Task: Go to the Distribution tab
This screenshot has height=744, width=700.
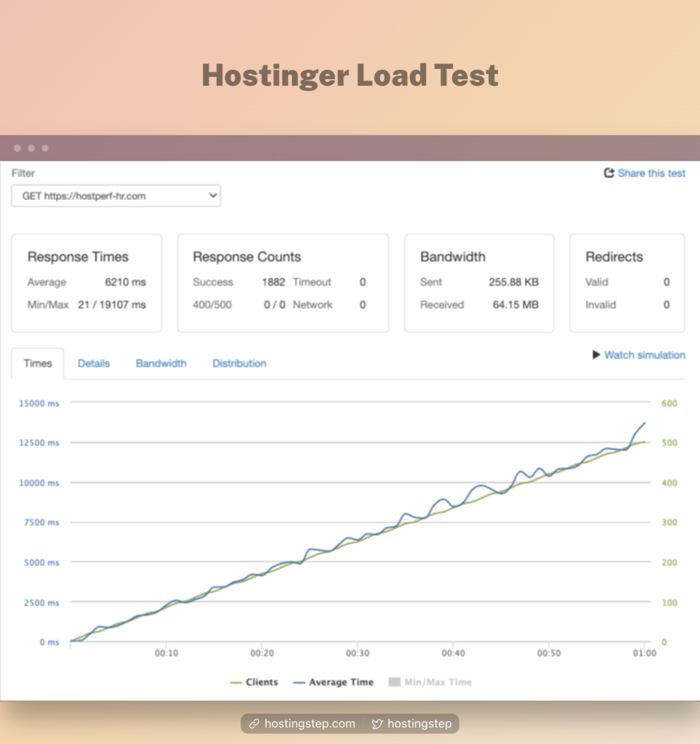Action: pos(239,363)
